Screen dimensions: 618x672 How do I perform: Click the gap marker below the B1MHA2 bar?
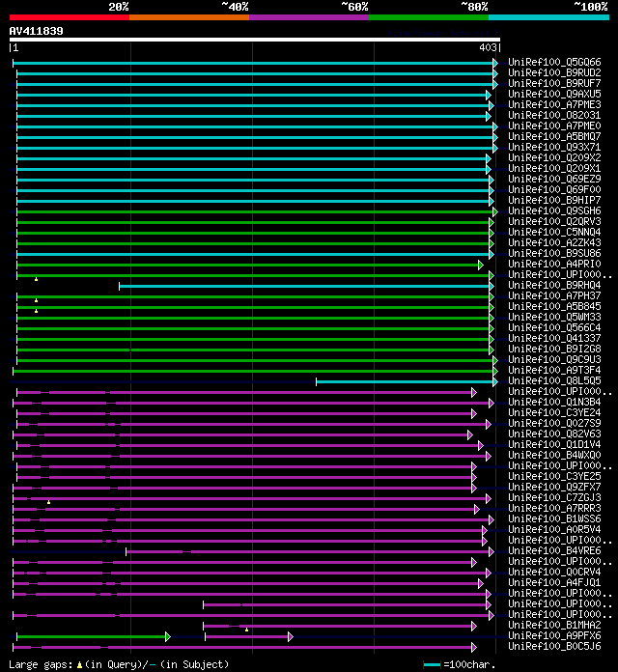coord(246,630)
